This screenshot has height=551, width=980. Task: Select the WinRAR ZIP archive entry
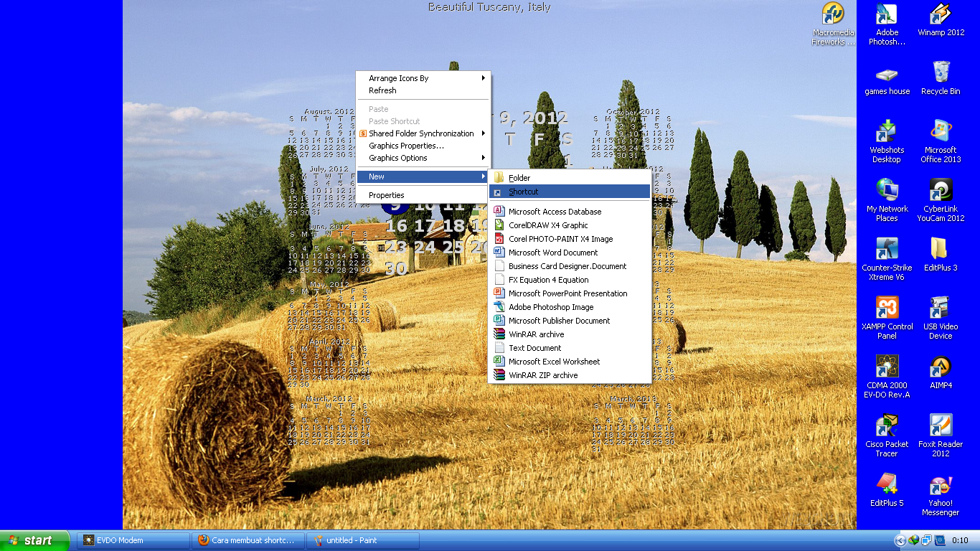click(570, 375)
